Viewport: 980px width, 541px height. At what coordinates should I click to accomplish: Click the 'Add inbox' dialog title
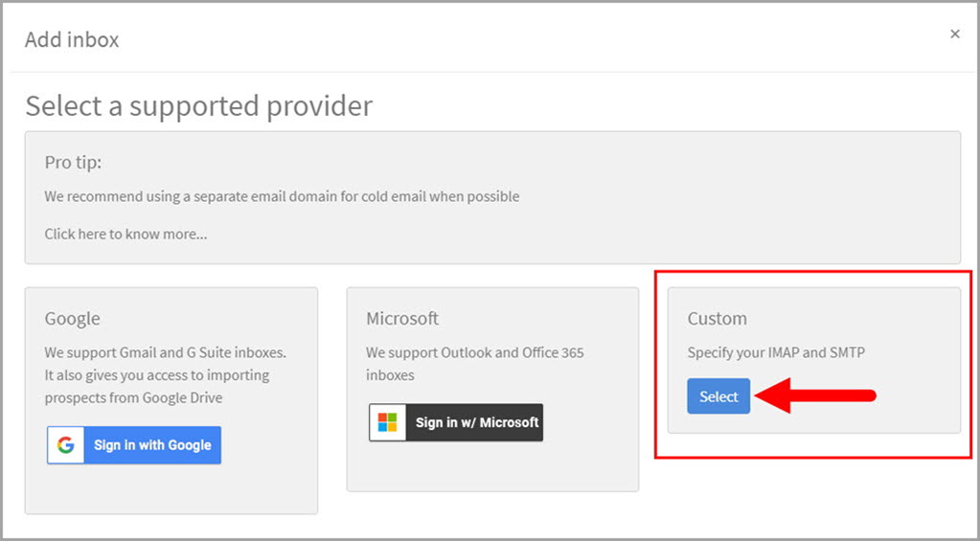click(72, 40)
